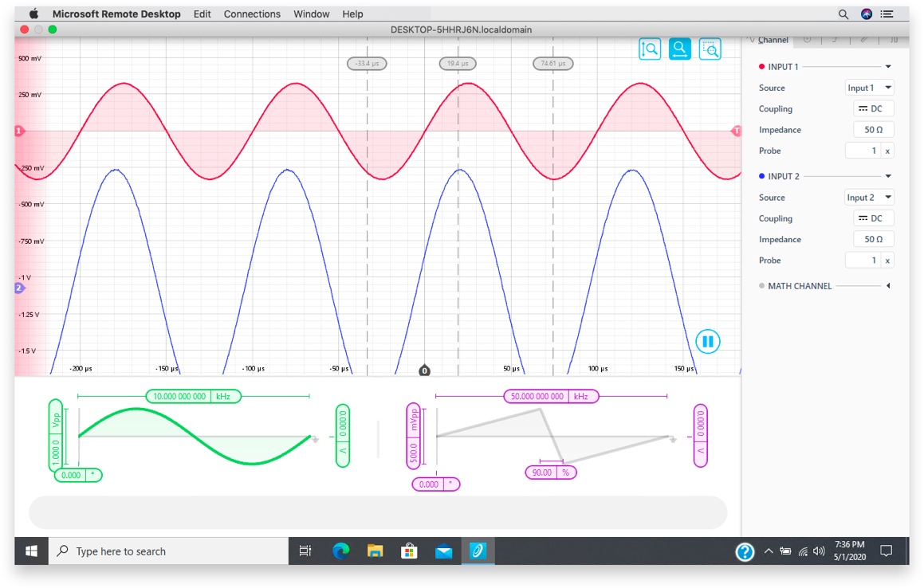The image size is (924, 588).
Task: Toggle Input 1 coupling DC button
Action: [x=870, y=109]
